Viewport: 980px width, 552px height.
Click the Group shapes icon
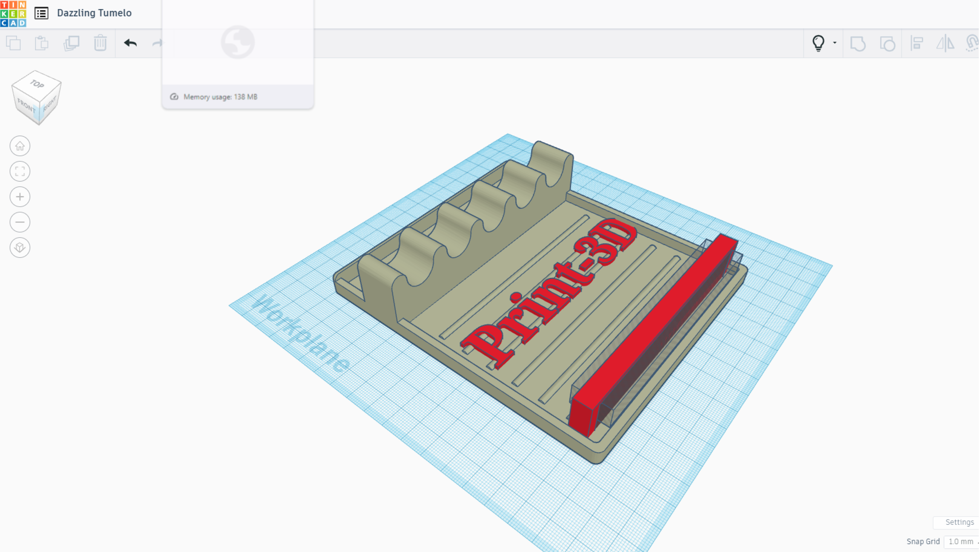tap(858, 43)
